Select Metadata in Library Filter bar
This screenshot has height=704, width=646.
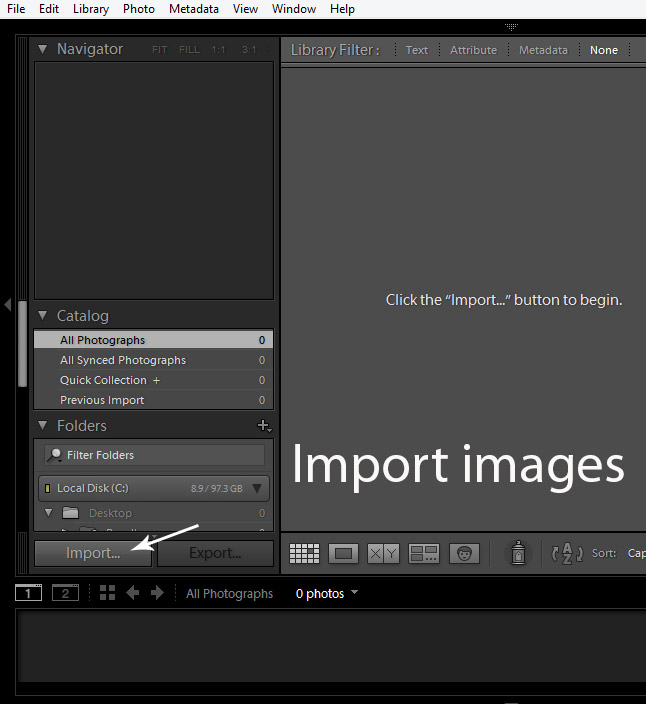point(543,50)
